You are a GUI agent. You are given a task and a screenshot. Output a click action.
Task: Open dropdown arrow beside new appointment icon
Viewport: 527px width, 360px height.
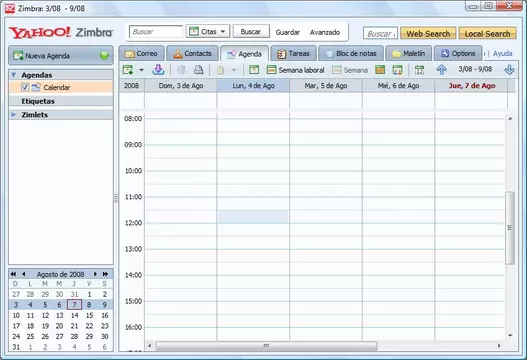[141, 70]
